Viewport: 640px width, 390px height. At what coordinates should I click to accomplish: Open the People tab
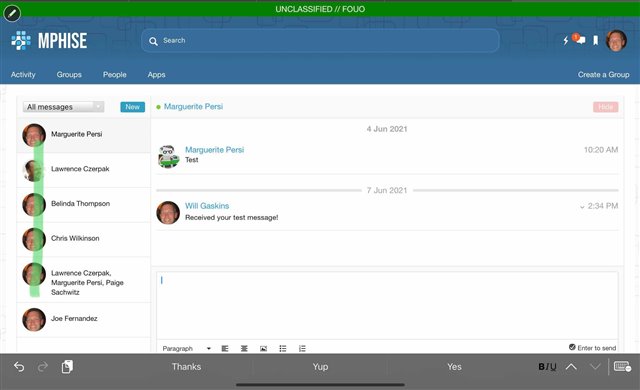115,75
